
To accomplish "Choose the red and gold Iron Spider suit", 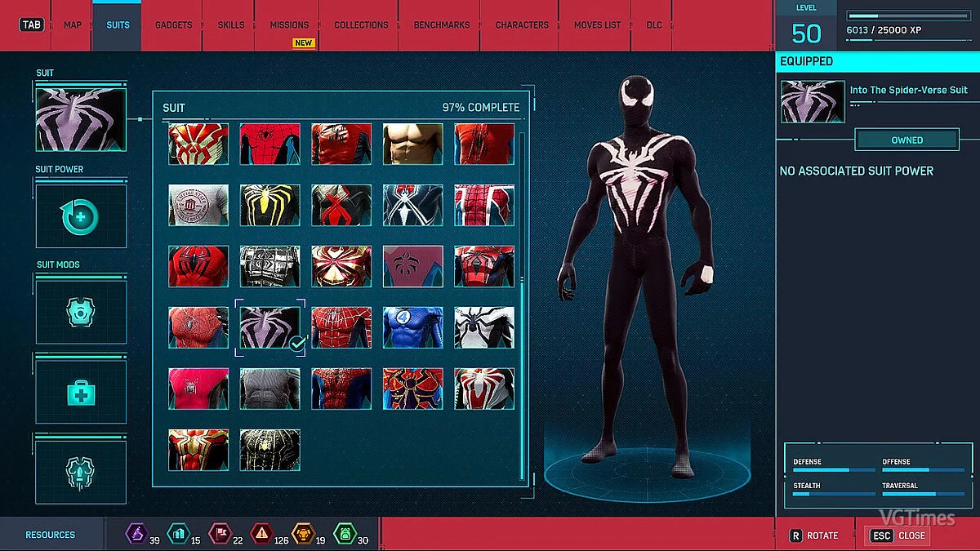I will (341, 266).
